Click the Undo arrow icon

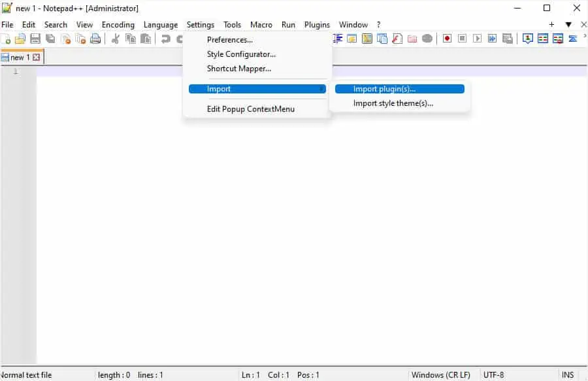point(165,38)
